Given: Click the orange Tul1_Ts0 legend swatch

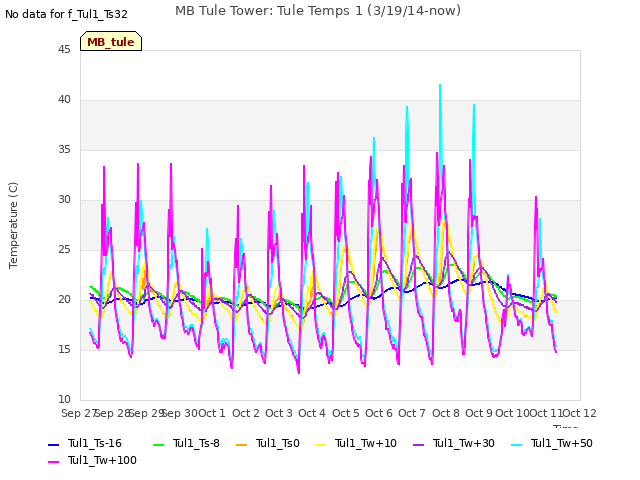Looking at the screenshot, I should [x=242, y=444].
